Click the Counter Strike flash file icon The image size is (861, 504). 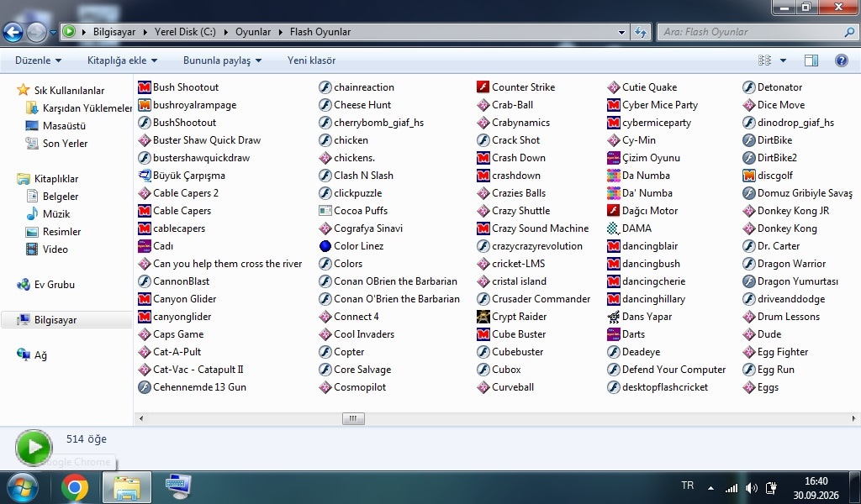coord(483,87)
